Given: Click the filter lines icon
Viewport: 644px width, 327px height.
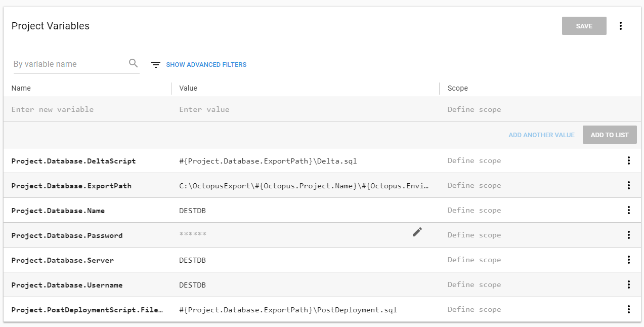Looking at the screenshot, I should click(x=156, y=65).
